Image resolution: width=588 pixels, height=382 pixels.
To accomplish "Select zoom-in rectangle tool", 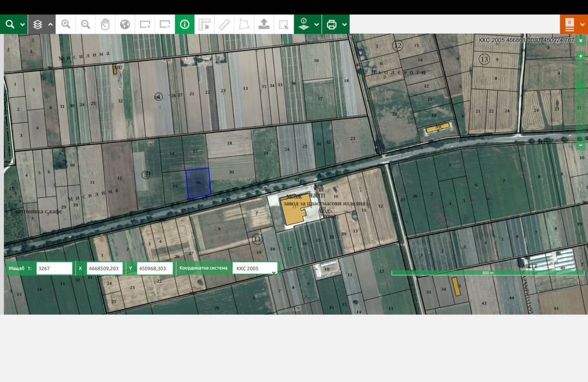I will [x=145, y=24].
